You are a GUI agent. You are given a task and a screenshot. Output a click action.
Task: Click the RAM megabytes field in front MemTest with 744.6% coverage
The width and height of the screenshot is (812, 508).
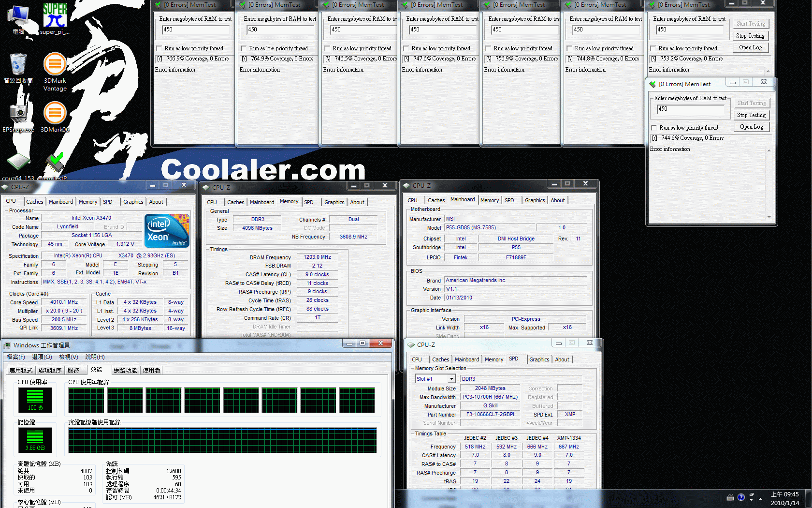coord(691,109)
